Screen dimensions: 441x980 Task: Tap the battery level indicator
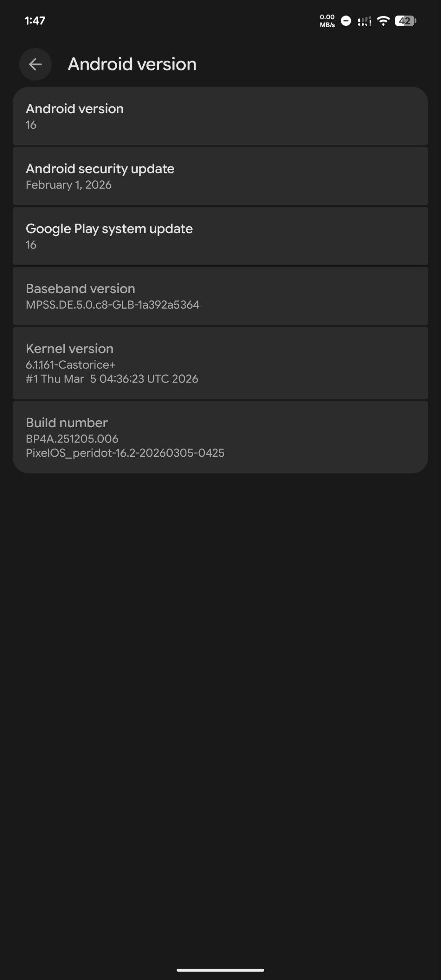405,21
